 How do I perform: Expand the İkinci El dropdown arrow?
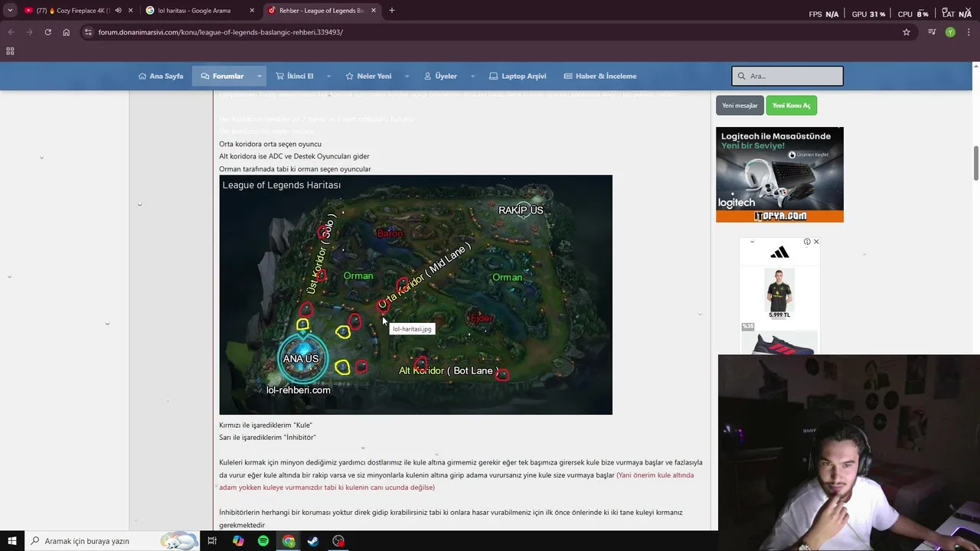[x=328, y=76]
